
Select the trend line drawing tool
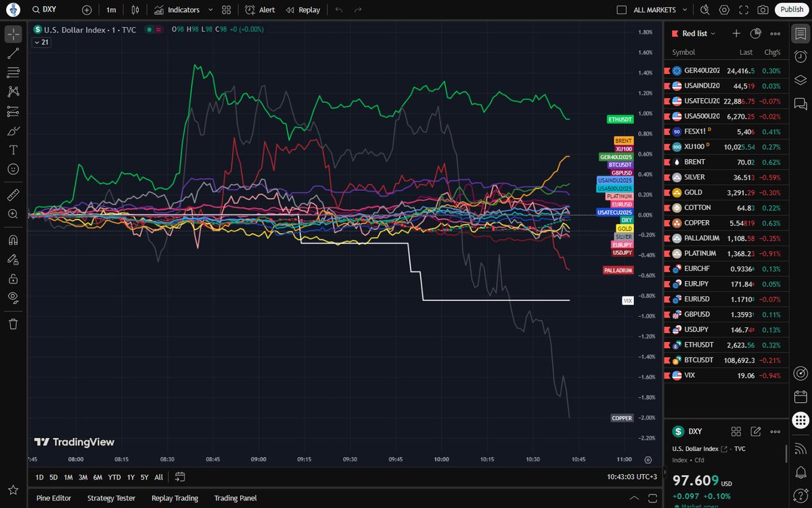click(14, 54)
